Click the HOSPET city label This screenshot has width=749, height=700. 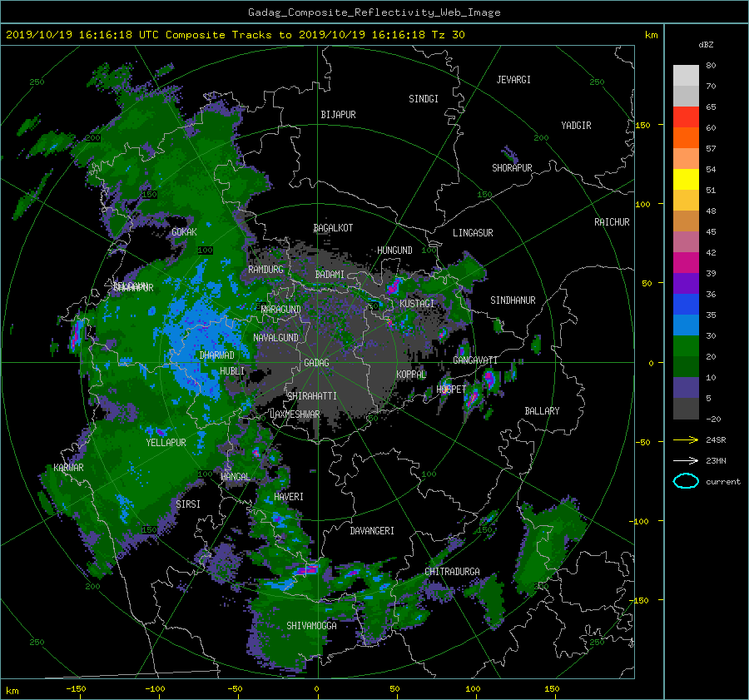[451, 390]
